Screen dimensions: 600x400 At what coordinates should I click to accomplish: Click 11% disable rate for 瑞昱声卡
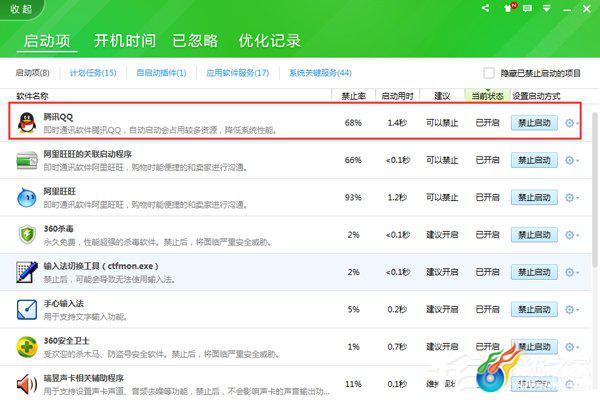[x=353, y=384]
